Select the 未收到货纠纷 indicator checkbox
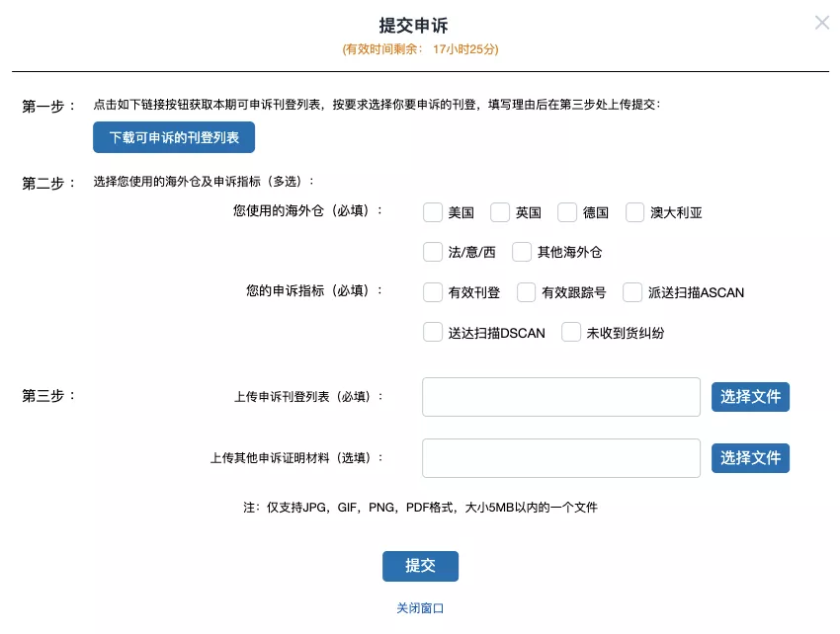The width and height of the screenshot is (840, 634). (x=569, y=332)
